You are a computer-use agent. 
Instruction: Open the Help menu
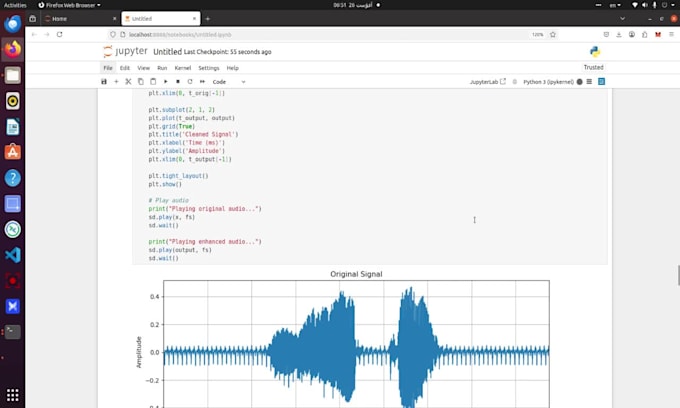coord(232,68)
